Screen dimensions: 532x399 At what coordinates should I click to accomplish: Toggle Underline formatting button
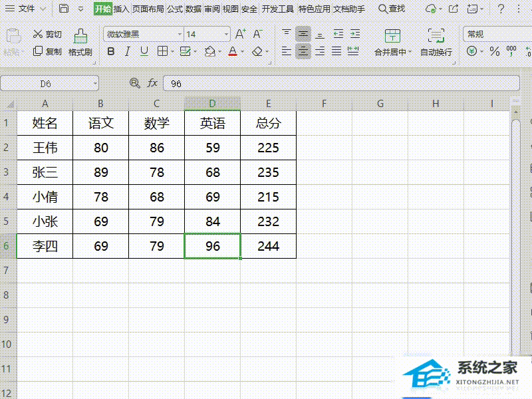coord(144,51)
